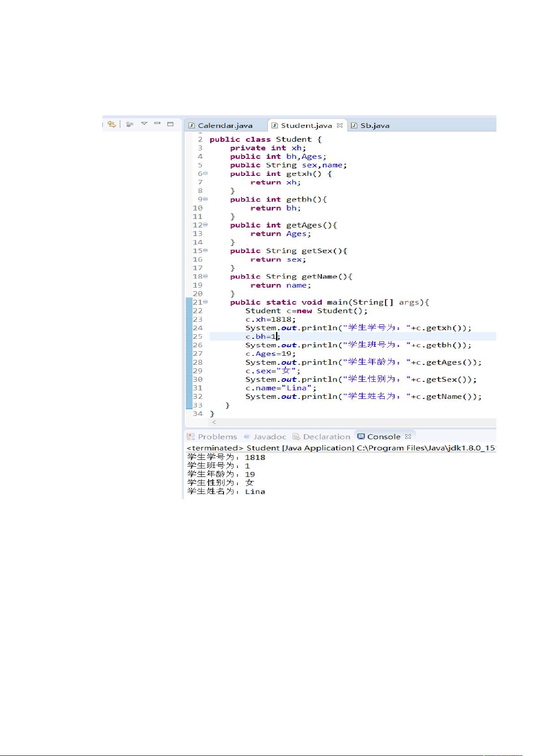
Task: Collapse the getbh() method at line 9
Action: coord(206,199)
